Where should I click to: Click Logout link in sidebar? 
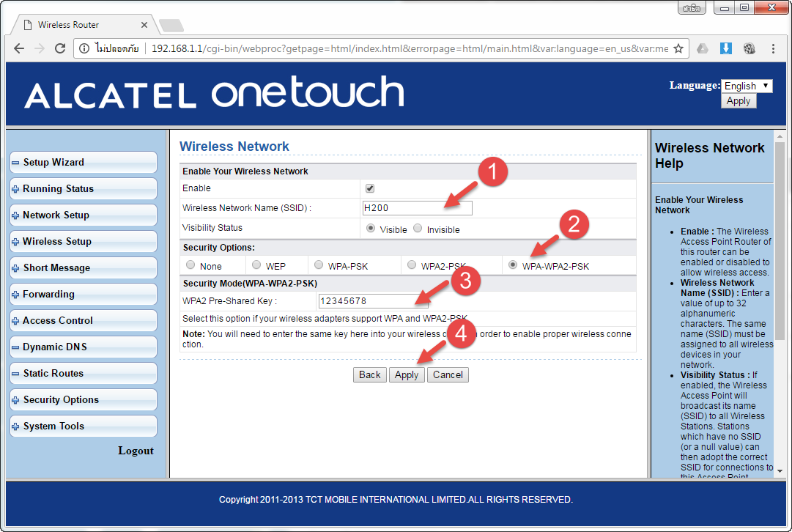(136, 451)
